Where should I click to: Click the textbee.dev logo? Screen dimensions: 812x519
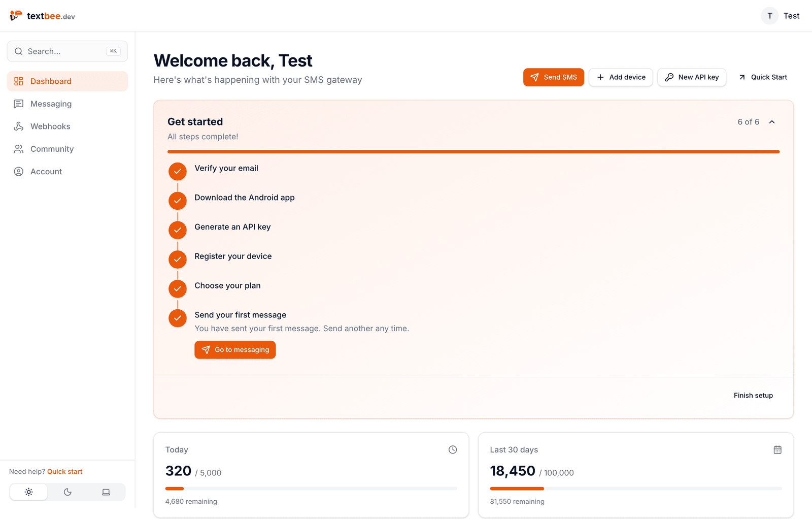point(42,16)
